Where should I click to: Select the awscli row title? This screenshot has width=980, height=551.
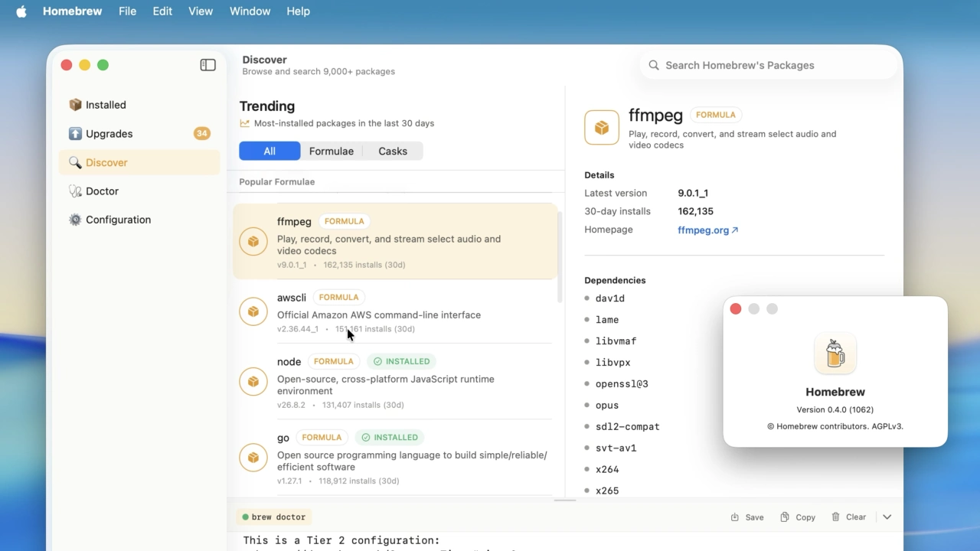point(292,298)
